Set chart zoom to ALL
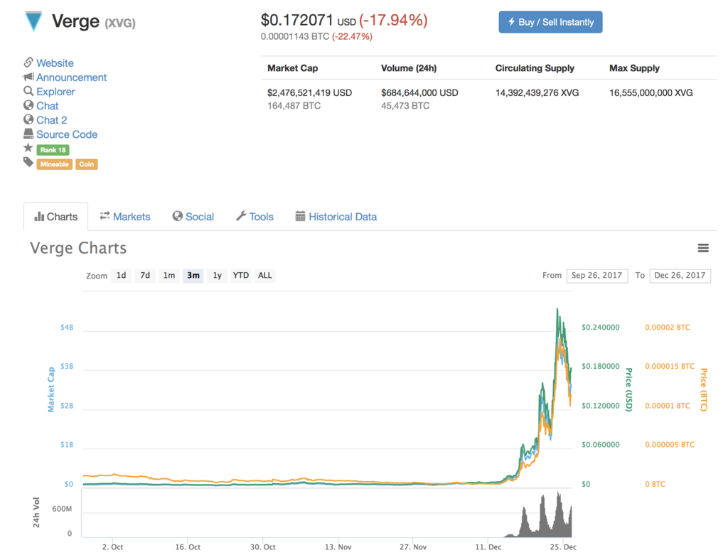 click(x=265, y=276)
